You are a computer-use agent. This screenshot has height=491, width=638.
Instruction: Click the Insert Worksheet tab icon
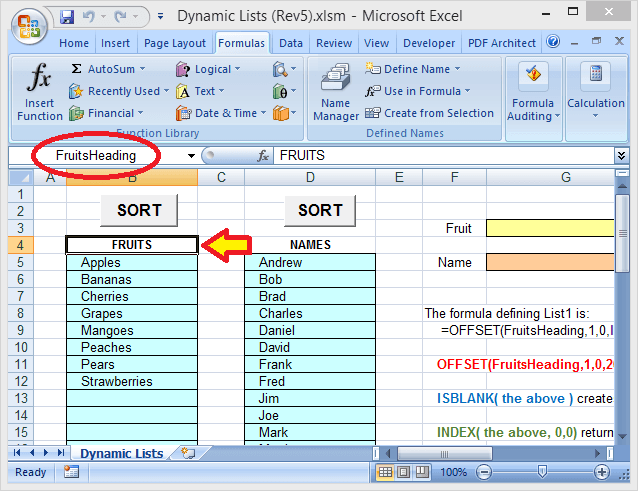point(186,453)
